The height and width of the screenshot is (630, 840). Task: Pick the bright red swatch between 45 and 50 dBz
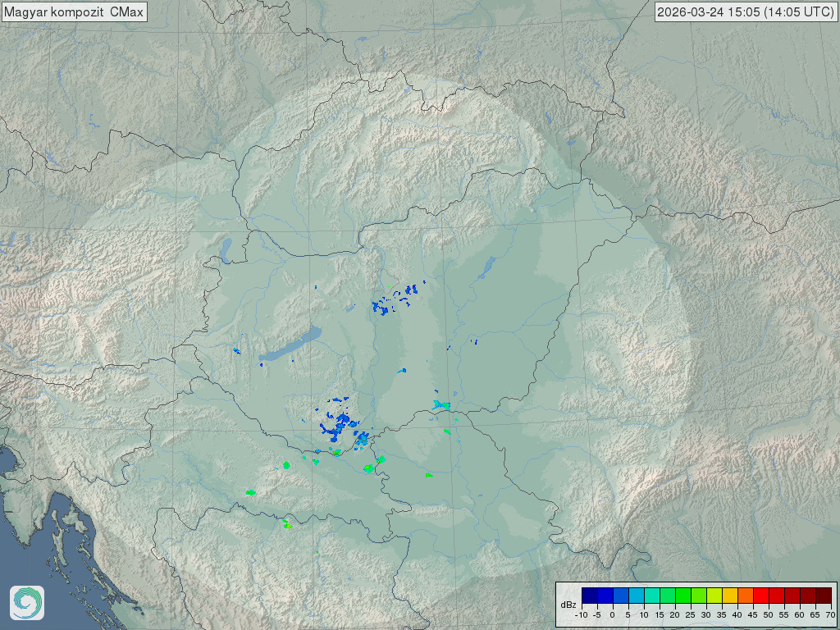coord(760,596)
